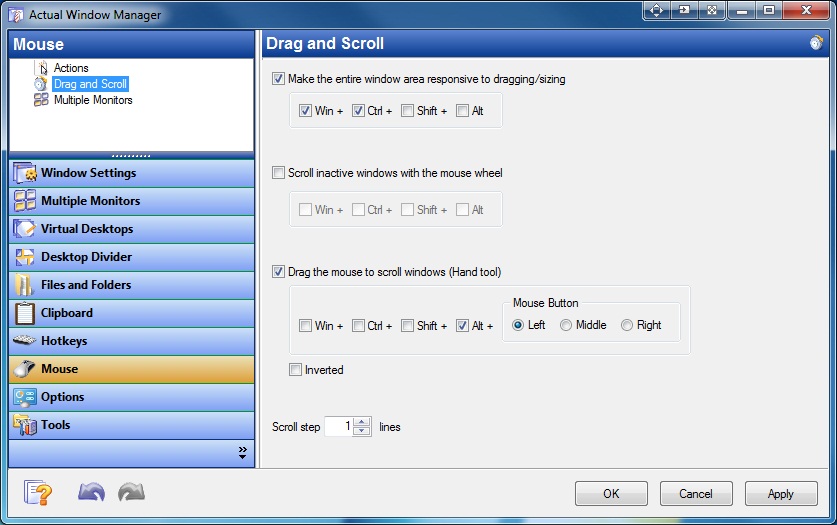Click the Cancel button
The height and width of the screenshot is (525, 837).
pyautogui.click(x=696, y=494)
